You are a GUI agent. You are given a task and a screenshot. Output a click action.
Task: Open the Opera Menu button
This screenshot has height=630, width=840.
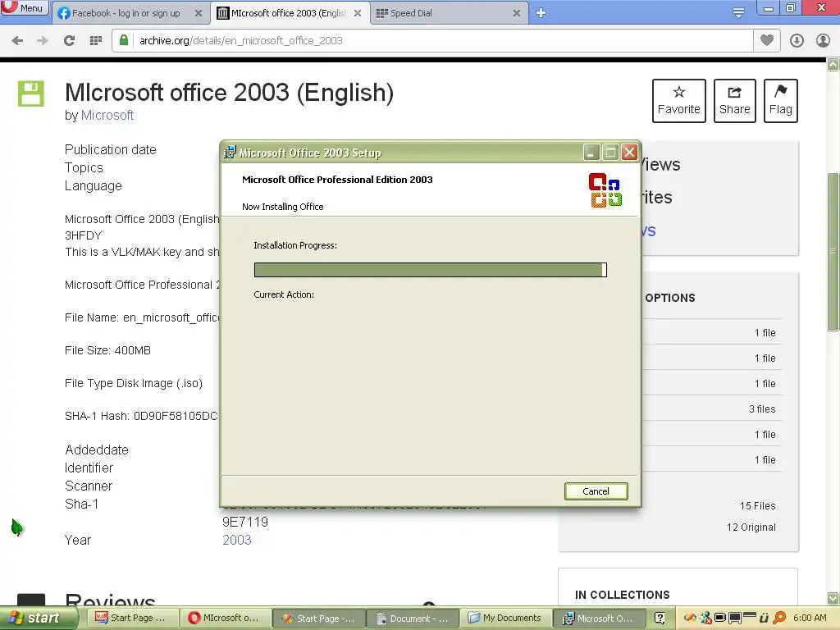point(25,8)
